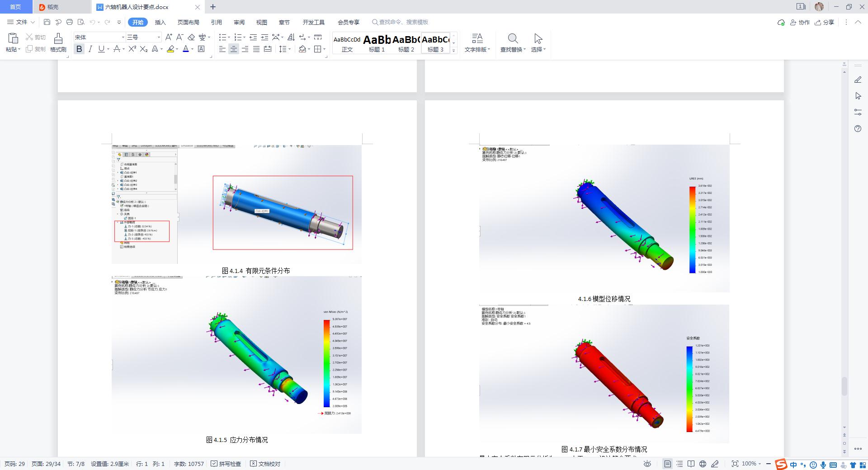Click the Share (分享) button
Viewport: 868px width, 470px height.
tap(824, 22)
